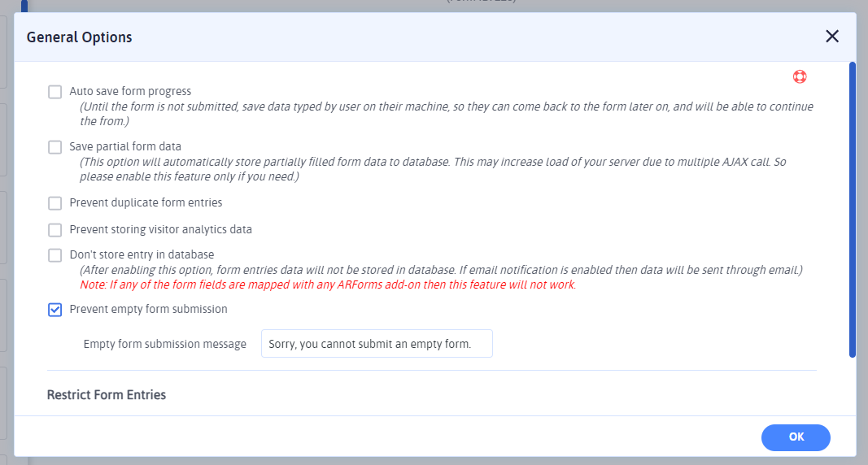Enable Prevent storing visitor analytics data checkbox
Viewport: 868px width, 465px height.
(x=55, y=230)
